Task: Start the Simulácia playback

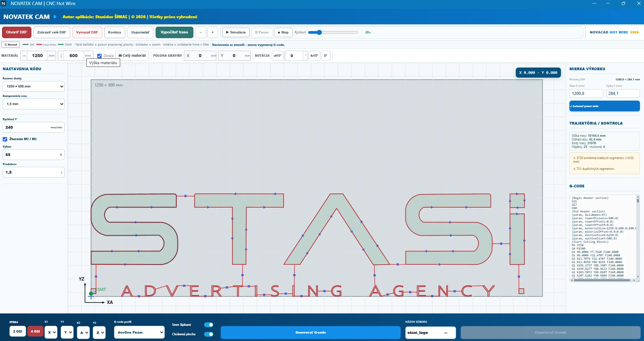Action: 236,32
